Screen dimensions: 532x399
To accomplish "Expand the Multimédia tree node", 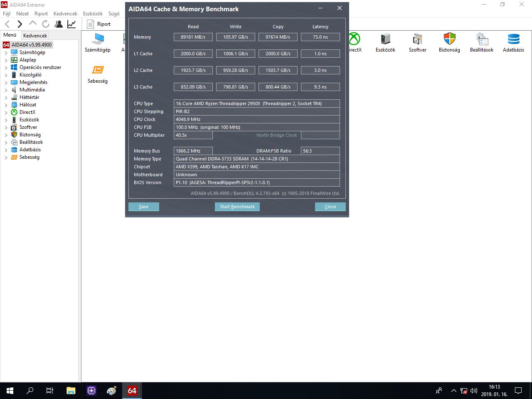I will 6,90.
